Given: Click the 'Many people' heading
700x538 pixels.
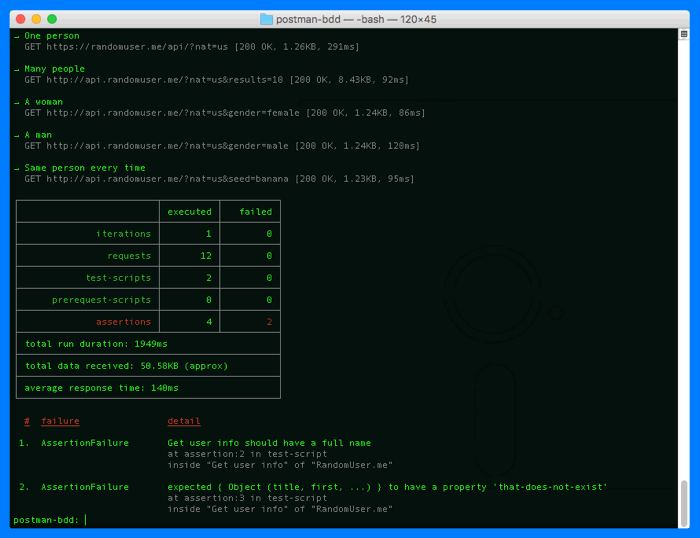Looking at the screenshot, I should 54,69.
